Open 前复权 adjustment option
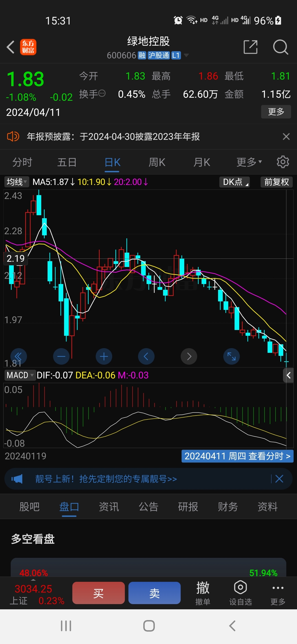Image resolution: width=297 pixels, height=644 pixels. [277, 182]
